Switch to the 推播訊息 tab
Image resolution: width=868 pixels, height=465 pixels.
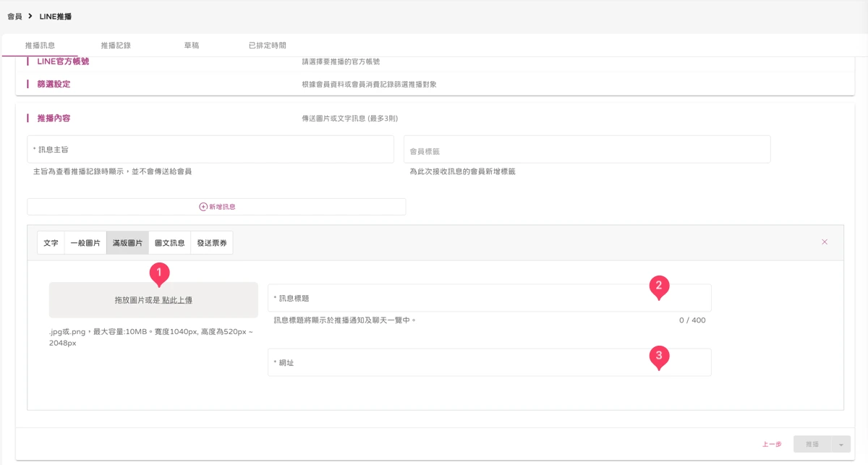point(40,45)
